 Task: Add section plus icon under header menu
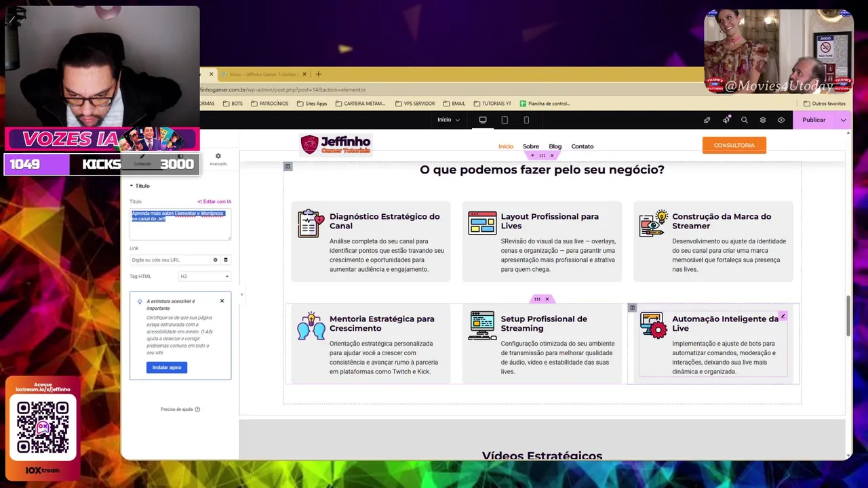coord(532,155)
